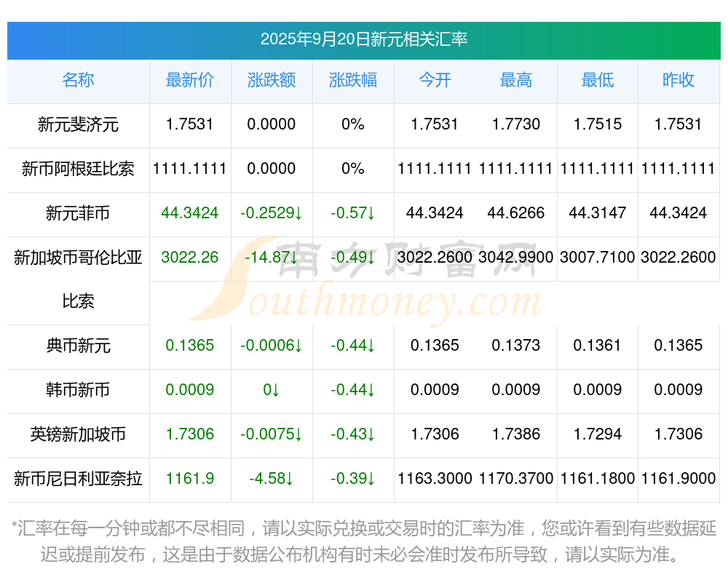Click latest price 3022.26
The width and height of the screenshot is (728, 577).
(190, 257)
